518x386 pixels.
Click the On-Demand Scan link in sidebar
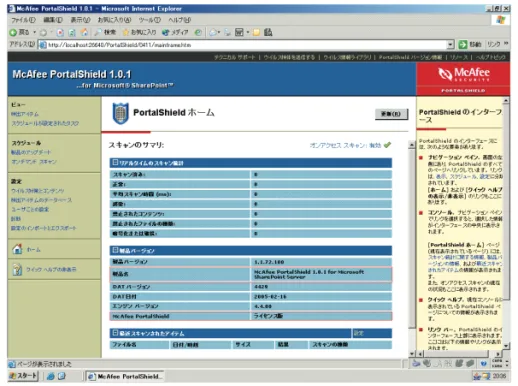[x=34, y=162]
